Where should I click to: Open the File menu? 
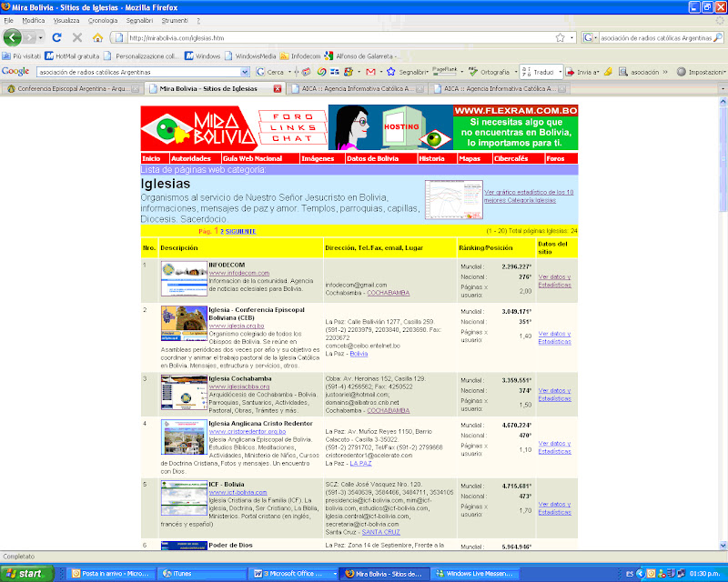[x=8, y=20]
